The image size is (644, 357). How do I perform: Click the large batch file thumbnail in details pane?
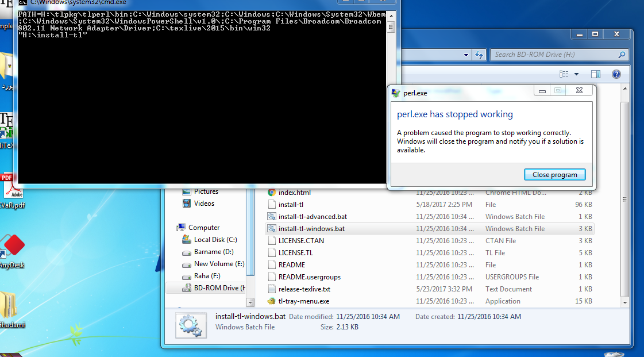[191, 325]
